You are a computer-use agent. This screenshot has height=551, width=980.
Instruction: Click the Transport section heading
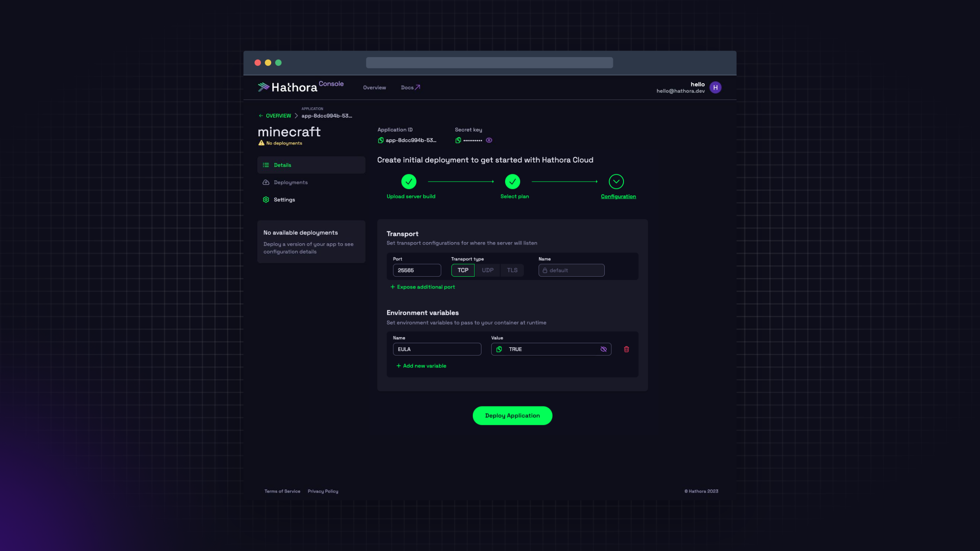[x=402, y=234]
